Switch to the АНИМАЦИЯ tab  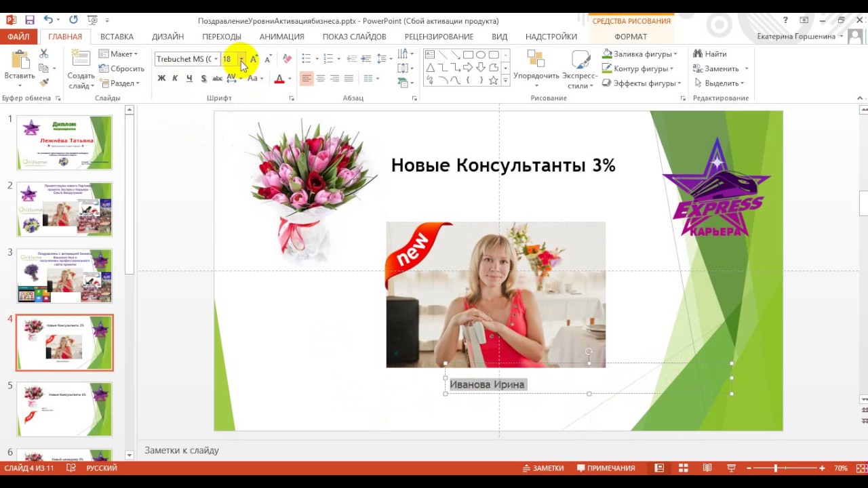click(x=281, y=37)
